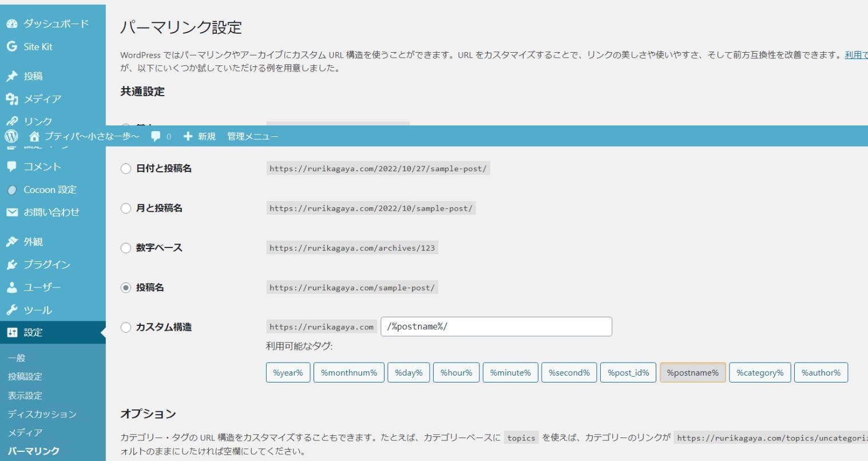Click the paintbrush icon next to 外観

tap(12, 242)
